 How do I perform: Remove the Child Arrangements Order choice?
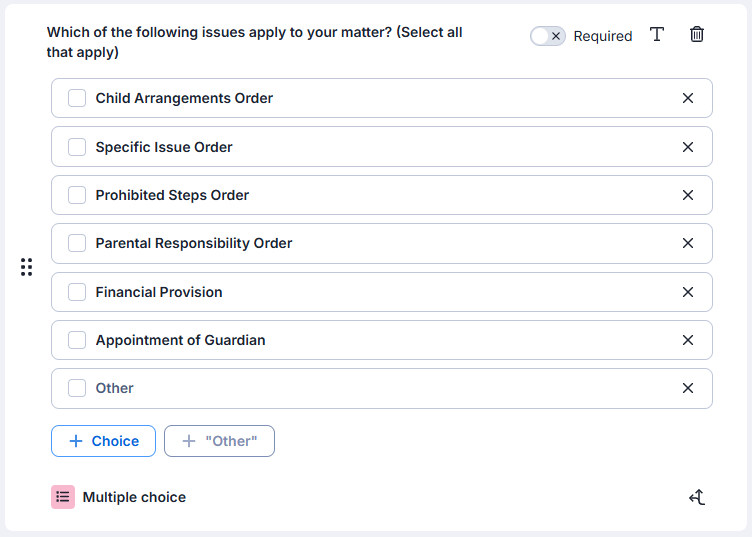point(688,98)
